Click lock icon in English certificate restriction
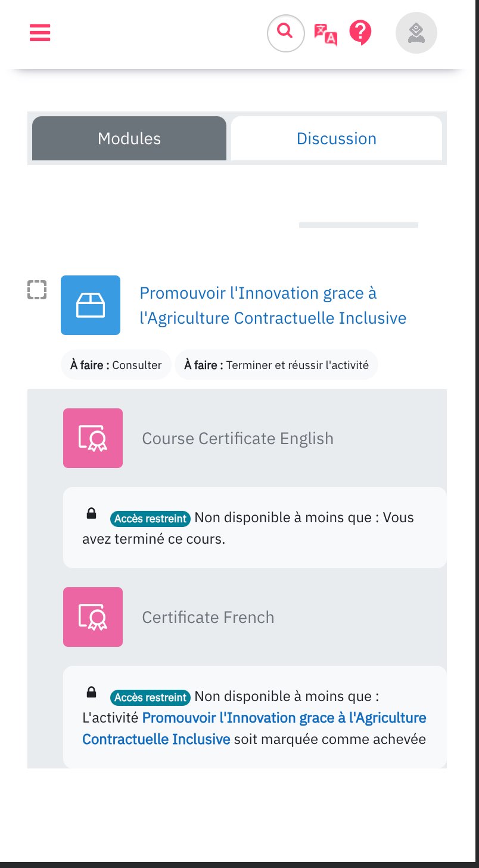The height and width of the screenshot is (868, 479). pos(91,513)
